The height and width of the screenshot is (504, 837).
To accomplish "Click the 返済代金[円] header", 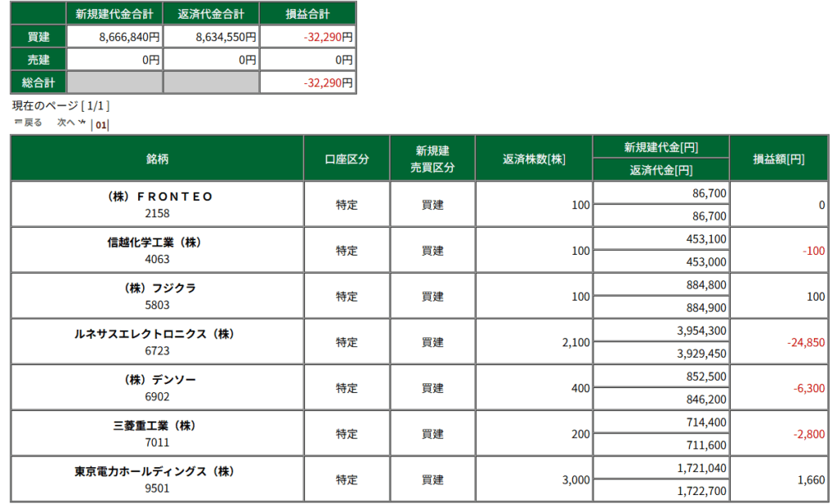I will point(660,170).
